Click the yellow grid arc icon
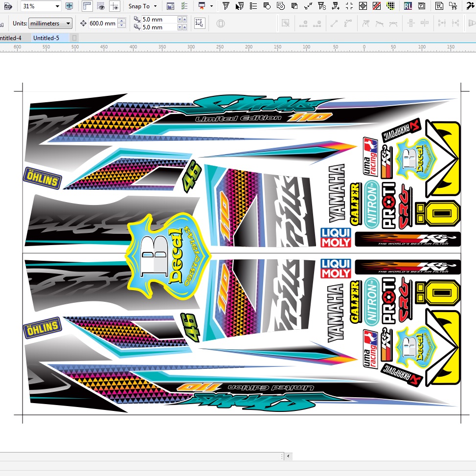 pyautogui.click(x=390, y=6)
